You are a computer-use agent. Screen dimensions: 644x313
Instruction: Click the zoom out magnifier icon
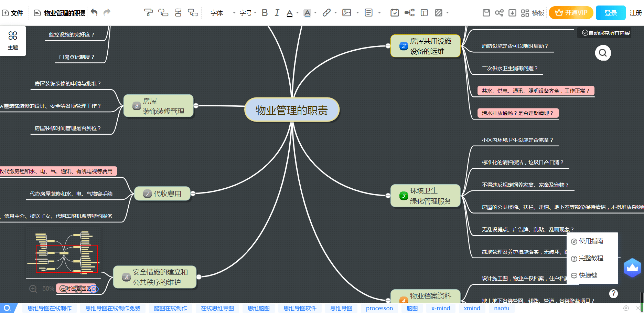(x=64, y=289)
